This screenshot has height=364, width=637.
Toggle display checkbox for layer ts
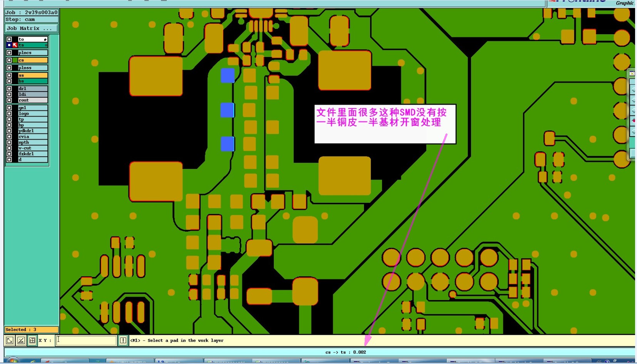tap(9, 45)
